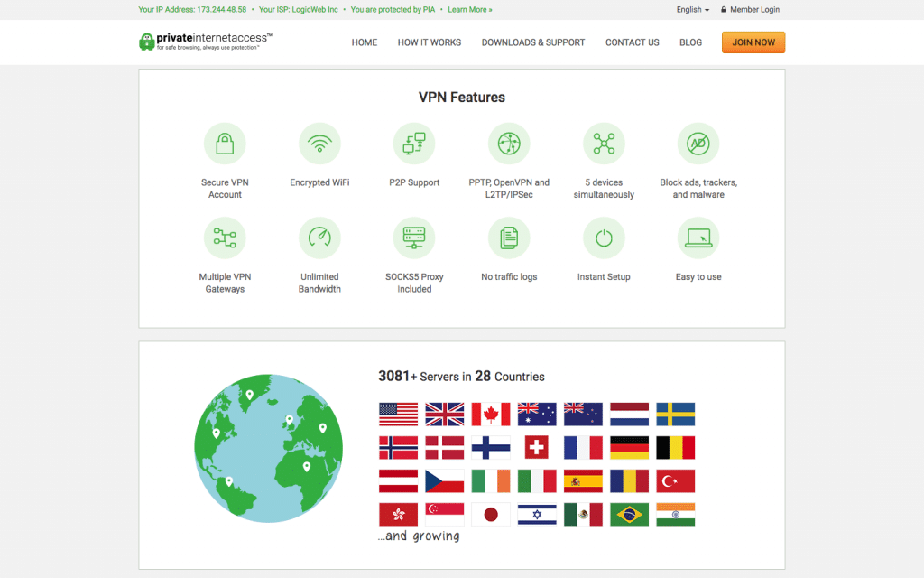Click the ISP LogicWeb Inc text

coord(298,9)
